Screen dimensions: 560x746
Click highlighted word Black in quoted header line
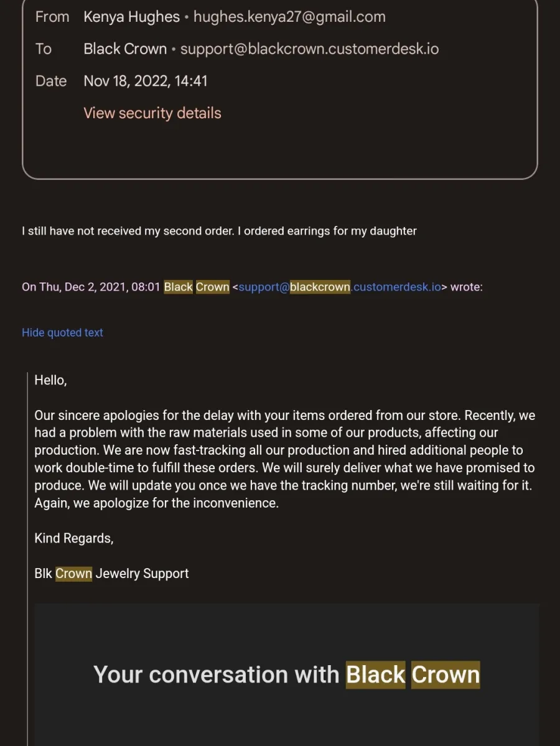point(179,287)
